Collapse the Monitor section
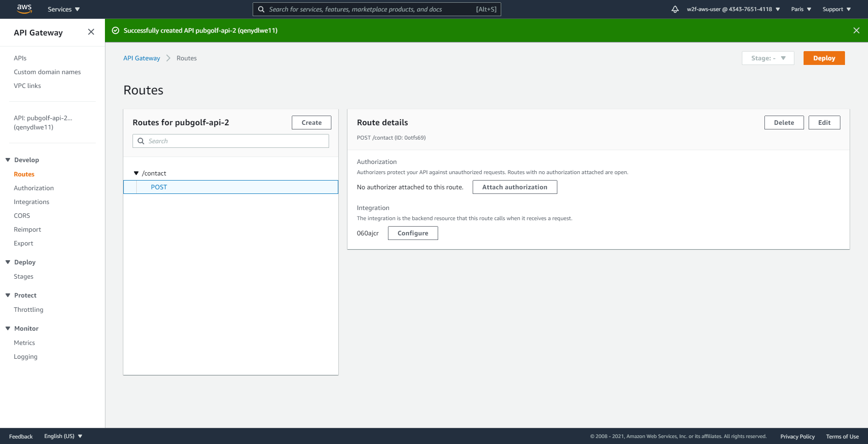This screenshot has height=444, width=868. (x=8, y=328)
